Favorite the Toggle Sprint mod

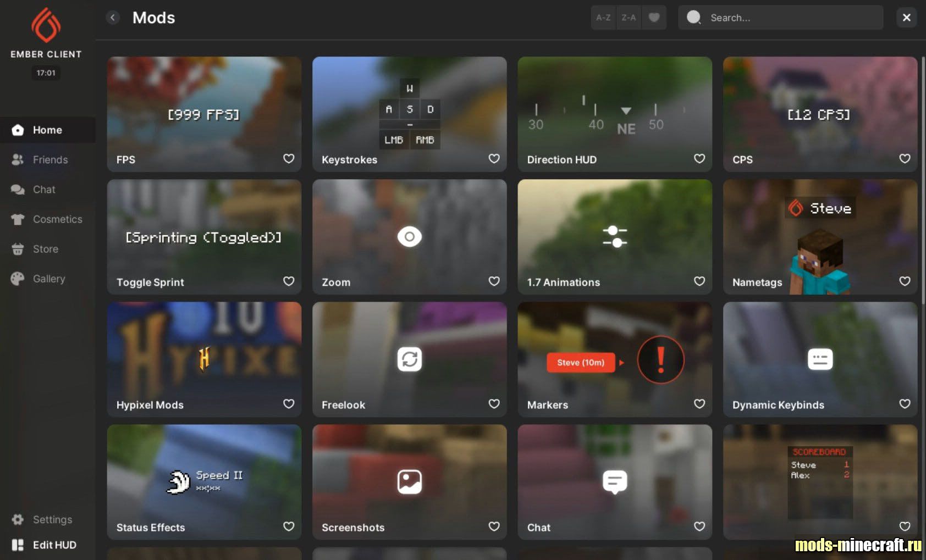(289, 281)
